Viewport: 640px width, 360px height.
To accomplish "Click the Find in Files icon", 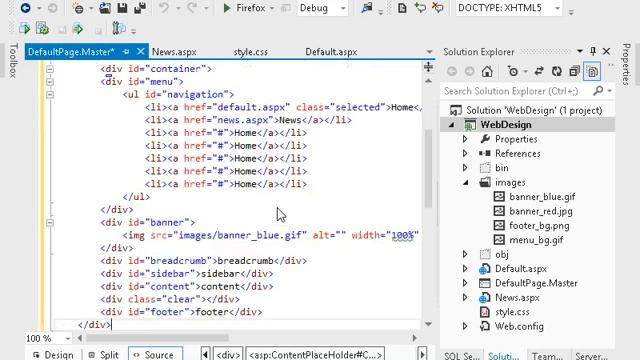I will pyautogui.click(x=367, y=8).
